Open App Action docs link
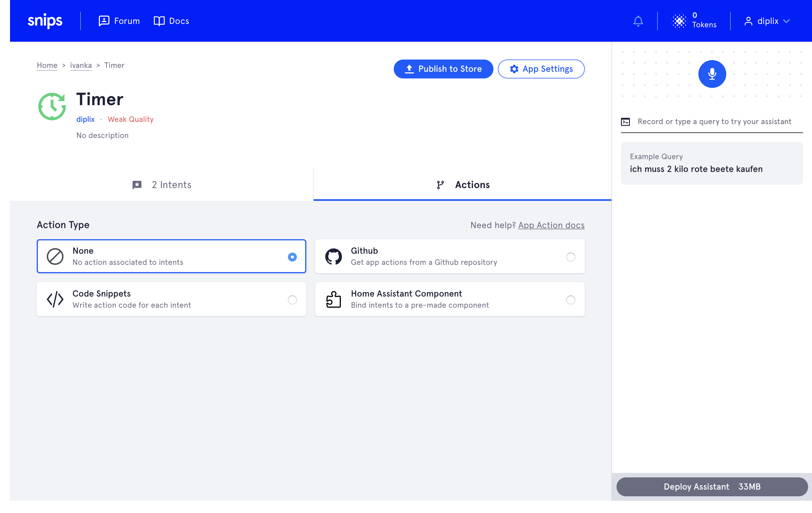 tap(551, 225)
